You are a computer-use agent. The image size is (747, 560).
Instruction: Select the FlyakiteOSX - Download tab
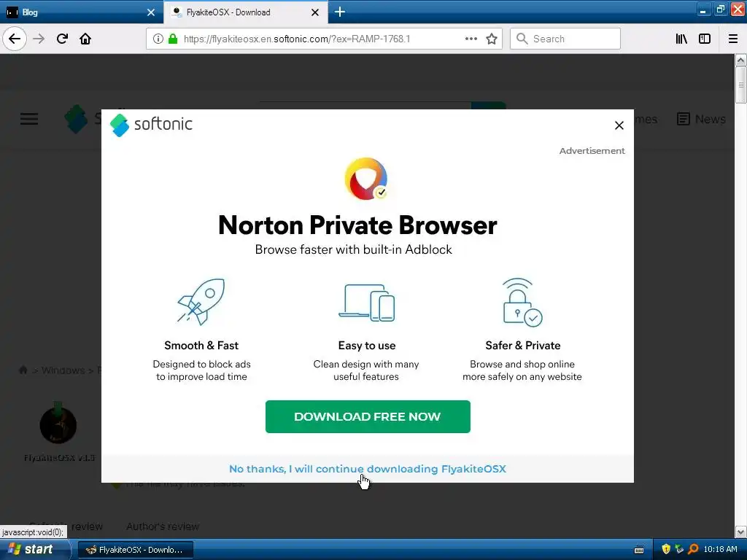245,12
